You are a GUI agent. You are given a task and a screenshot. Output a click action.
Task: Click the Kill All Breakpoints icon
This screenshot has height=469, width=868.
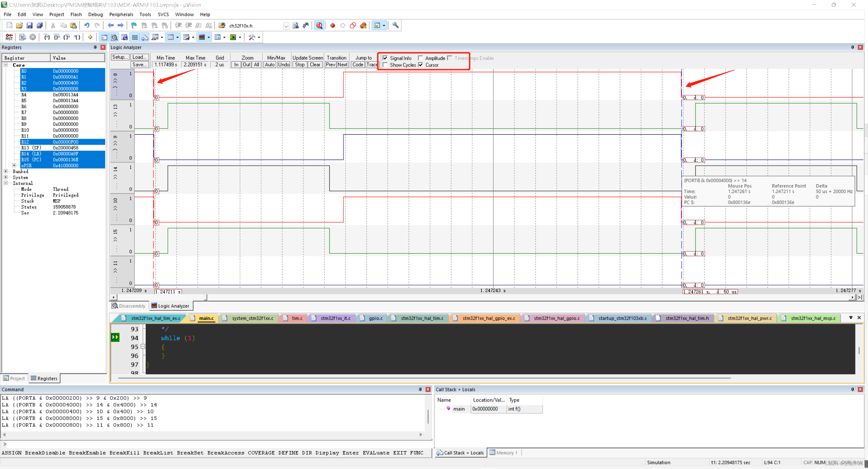click(x=164, y=25)
